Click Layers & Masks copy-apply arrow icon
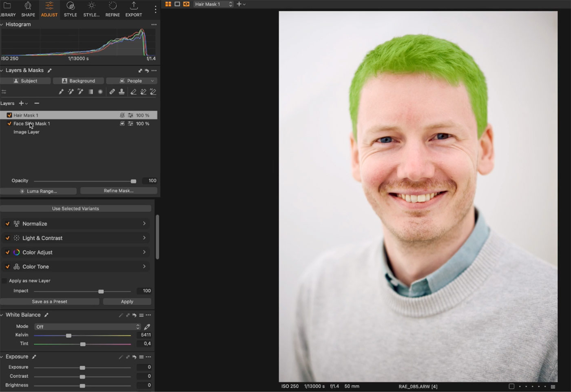This screenshot has width=571, height=392. [x=140, y=71]
